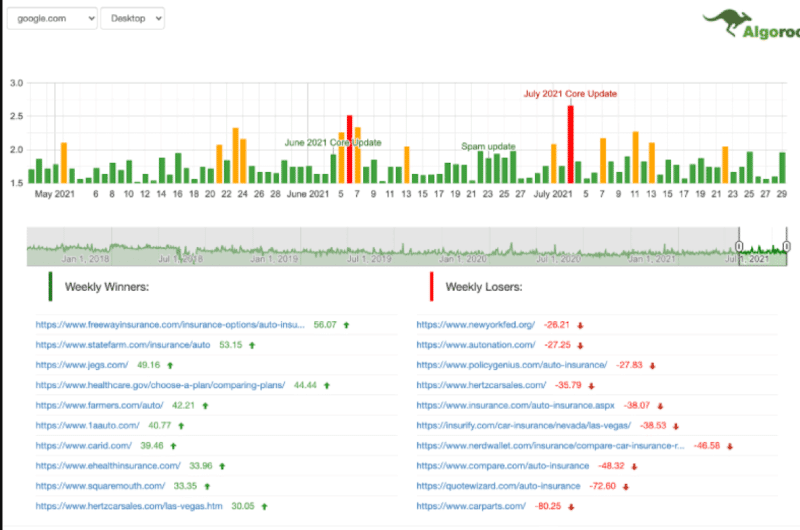800x530 pixels.
Task: Open the jegs.com winner link
Action: pos(82,365)
